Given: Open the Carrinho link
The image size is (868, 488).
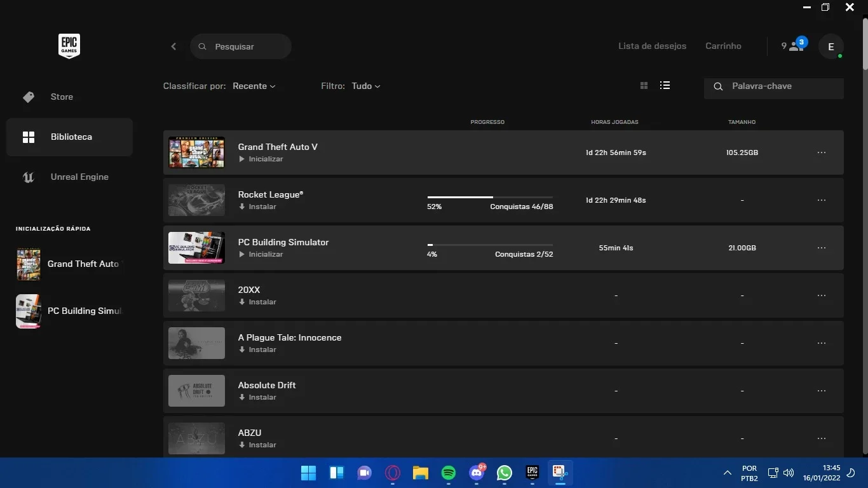Looking at the screenshot, I should tap(723, 46).
